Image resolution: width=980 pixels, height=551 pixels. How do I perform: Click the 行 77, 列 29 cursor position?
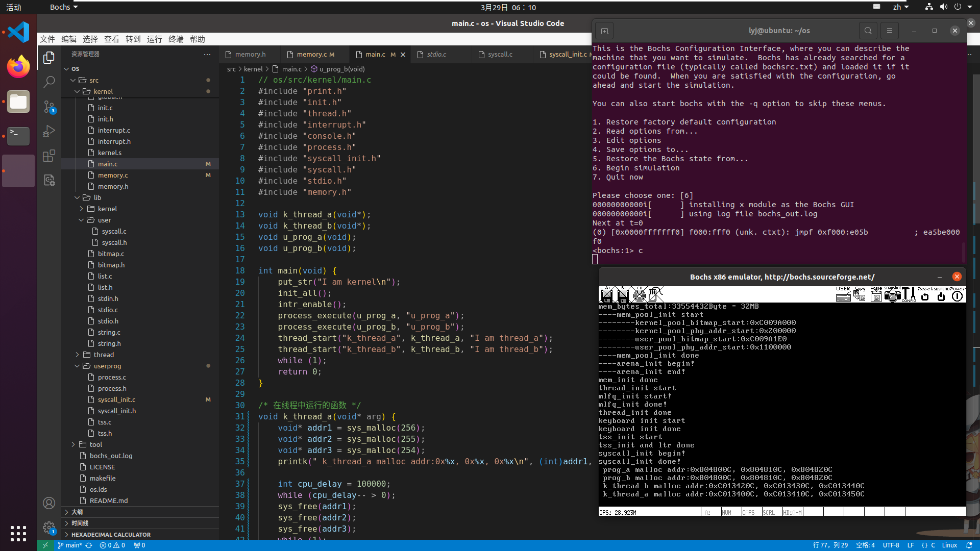pos(830,545)
